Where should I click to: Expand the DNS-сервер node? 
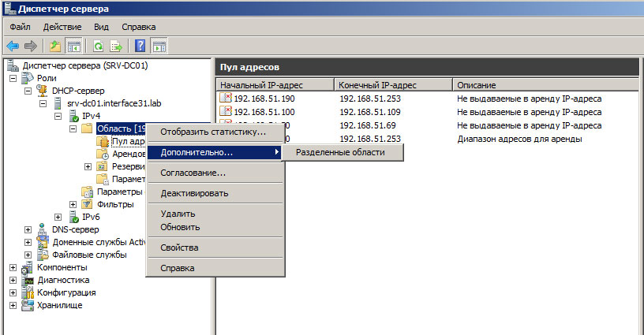point(28,229)
